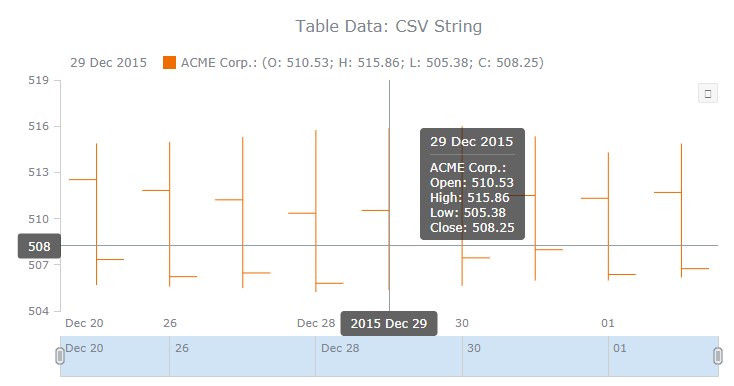Image resolution: width=734 pixels, height=386 pixels.
Task: Select the first OHLC bar near Dec 20
Action: 96,214
